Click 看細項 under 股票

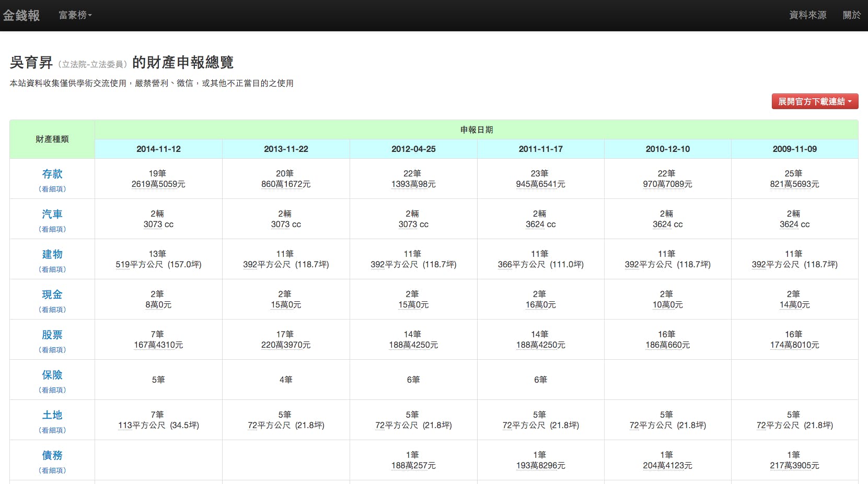52,350
